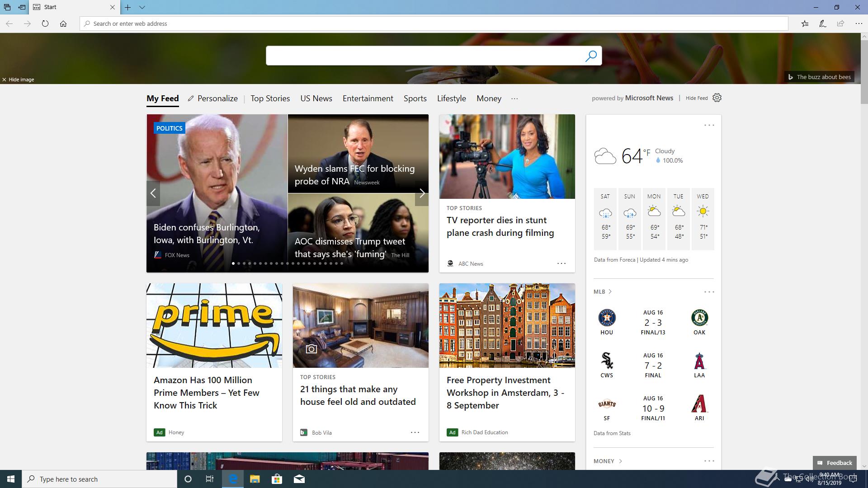Screen dimensions: 868x488
Task: Click the Bing search magnifier icon
Action: (x=591, y=56)
